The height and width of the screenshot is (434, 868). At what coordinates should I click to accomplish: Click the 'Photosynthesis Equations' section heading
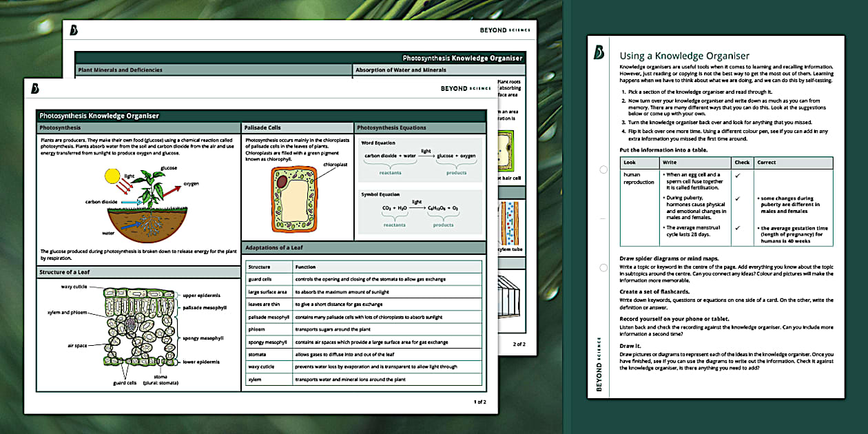click(x=391, y=127)
